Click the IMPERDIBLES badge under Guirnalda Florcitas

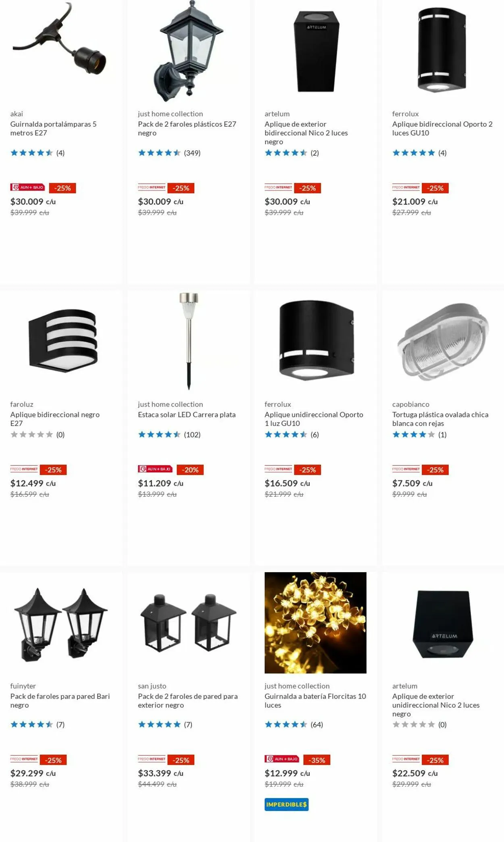click(x=287, y=804)
